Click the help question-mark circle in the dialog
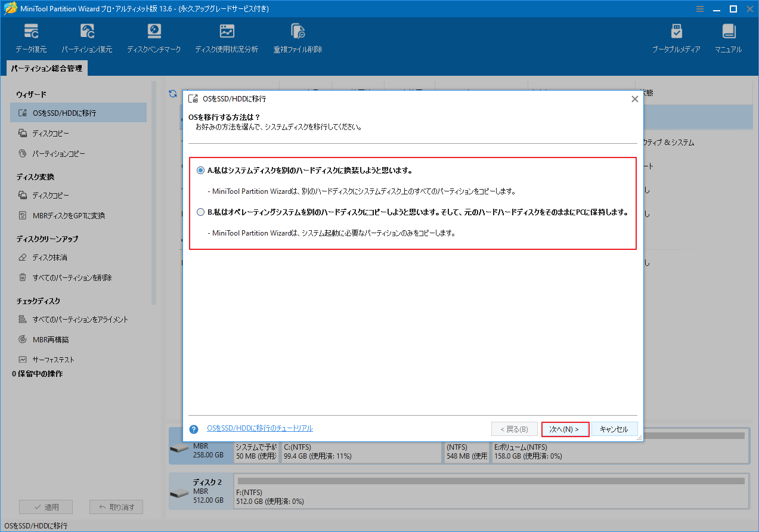This screenshot has width=759, height=532. [194, 428]
